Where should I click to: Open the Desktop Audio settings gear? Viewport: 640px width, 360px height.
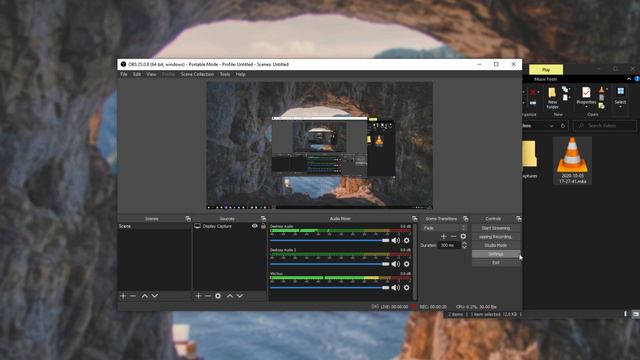click(x=407, y=240)
